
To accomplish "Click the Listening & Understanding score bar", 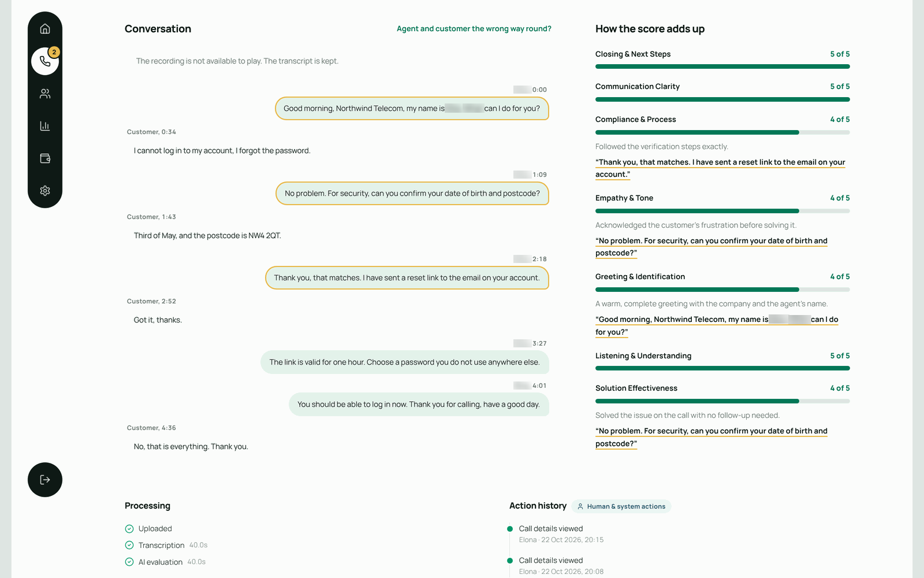I will 722,368.
